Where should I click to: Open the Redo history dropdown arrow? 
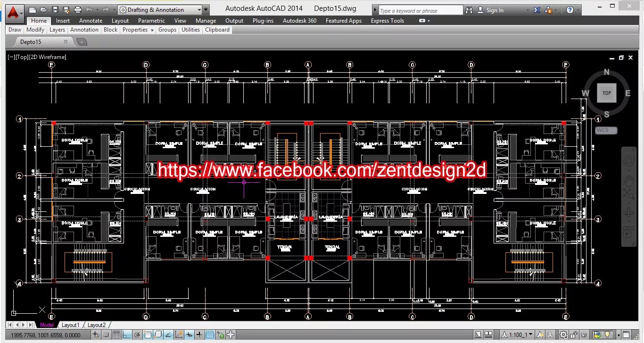click(113, 9)
